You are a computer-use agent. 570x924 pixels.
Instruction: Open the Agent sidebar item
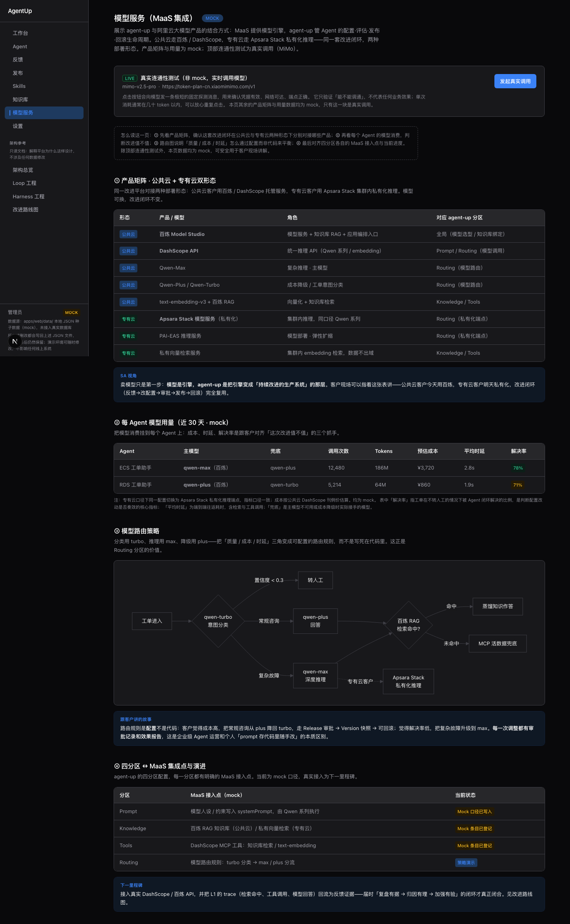(x=44, y=47)
